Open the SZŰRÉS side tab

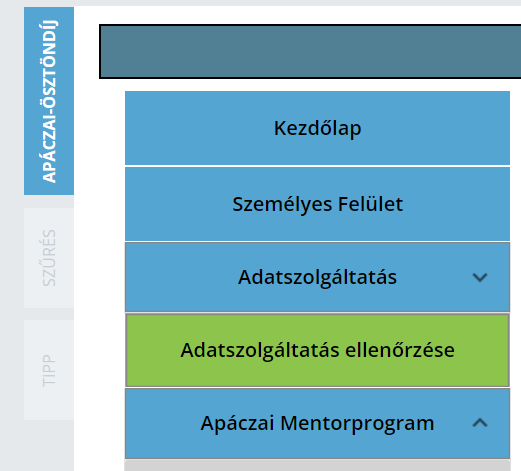49,258
